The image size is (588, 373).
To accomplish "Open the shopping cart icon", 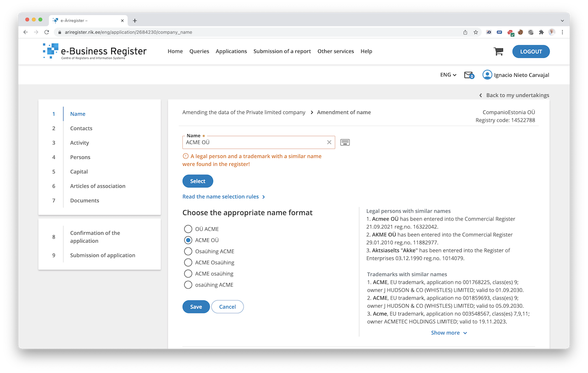I will coord(498,51).
